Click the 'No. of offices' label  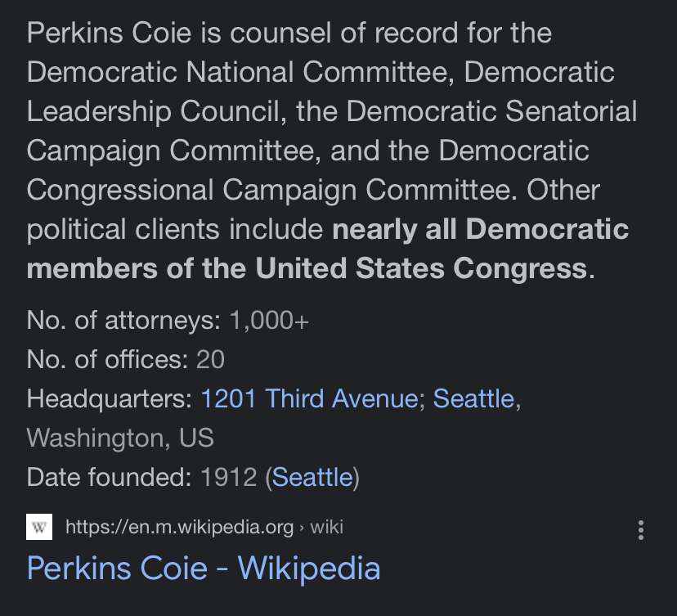[107, 359]
